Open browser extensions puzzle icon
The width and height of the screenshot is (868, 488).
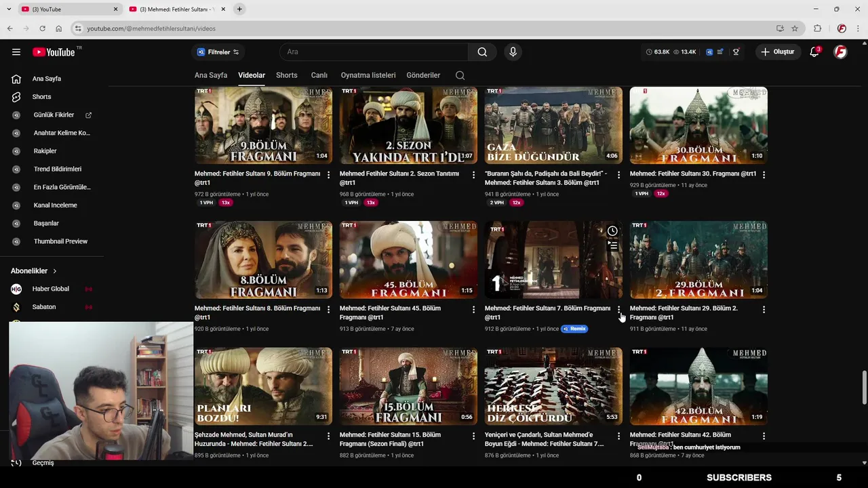(817, 28)
